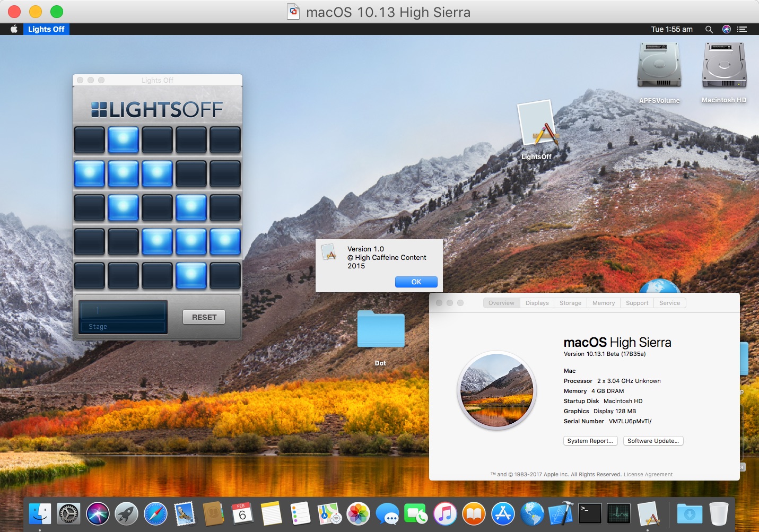Open Calendar showing FEB 6
This screenshot has height=532, width=759.
[x=242, y=513]
